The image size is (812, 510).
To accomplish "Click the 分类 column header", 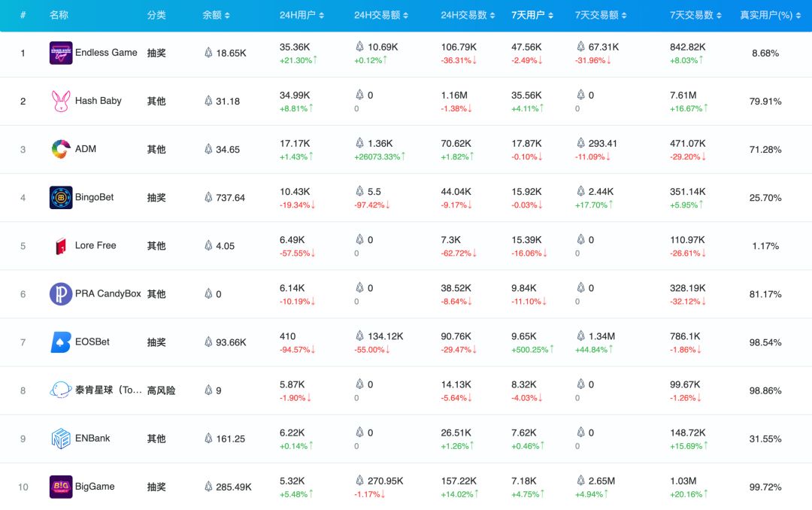I will tap(156, 15).
